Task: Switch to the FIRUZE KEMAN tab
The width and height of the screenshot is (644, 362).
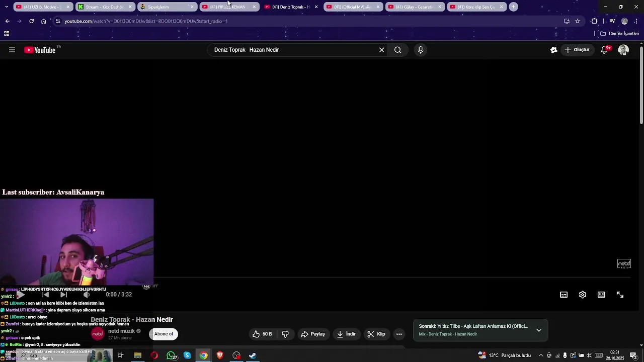Action: tap(228, 7)
